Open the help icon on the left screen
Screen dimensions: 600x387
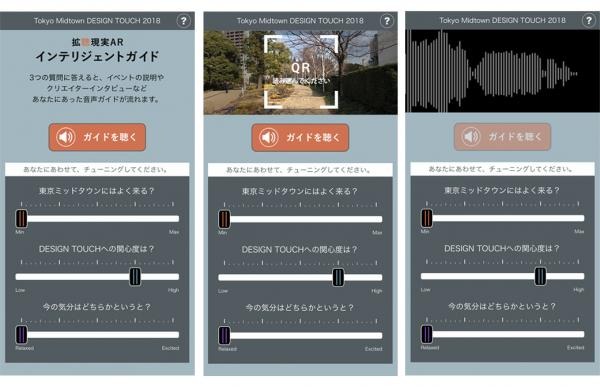click(184, 21)
